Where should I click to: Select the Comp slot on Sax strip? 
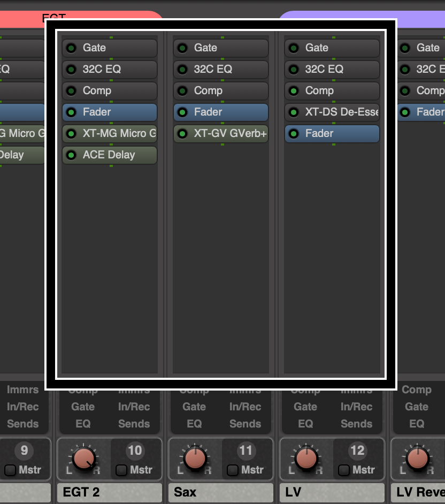221,91
